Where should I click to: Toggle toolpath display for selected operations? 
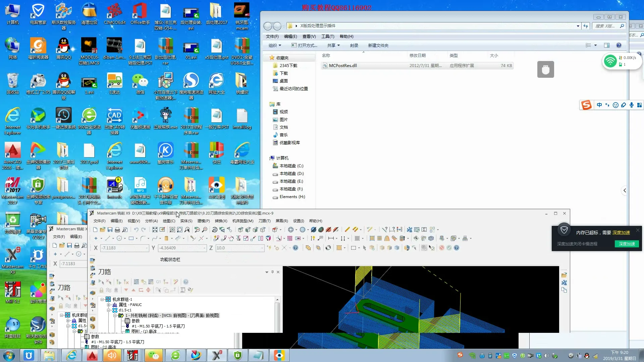[109, 290]
